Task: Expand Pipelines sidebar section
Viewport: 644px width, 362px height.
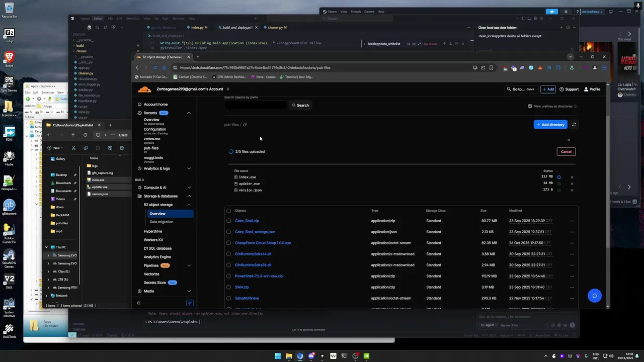Action: pos(189,265)
